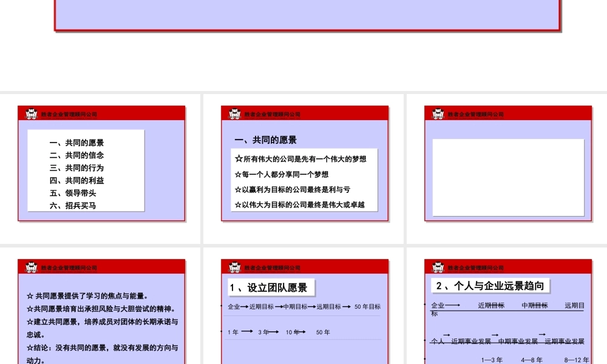Click the text 中期事业发展

coord(518,341)
